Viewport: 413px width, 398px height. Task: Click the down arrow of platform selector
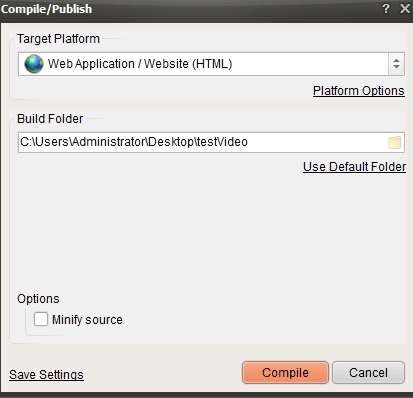[x=396, y=67]
